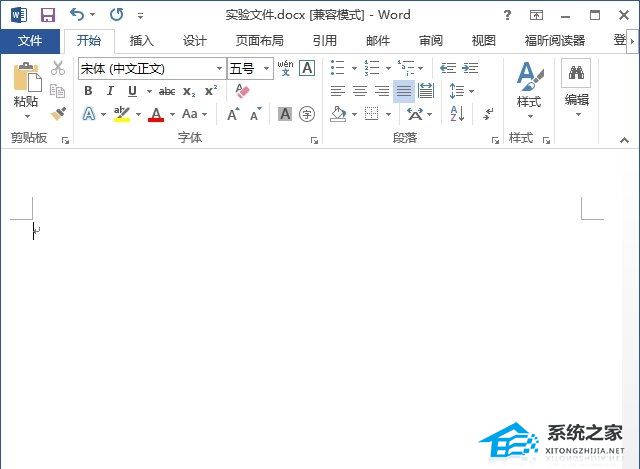Decrease paragraph indent
640x469 pixels.
pos(448,68)
